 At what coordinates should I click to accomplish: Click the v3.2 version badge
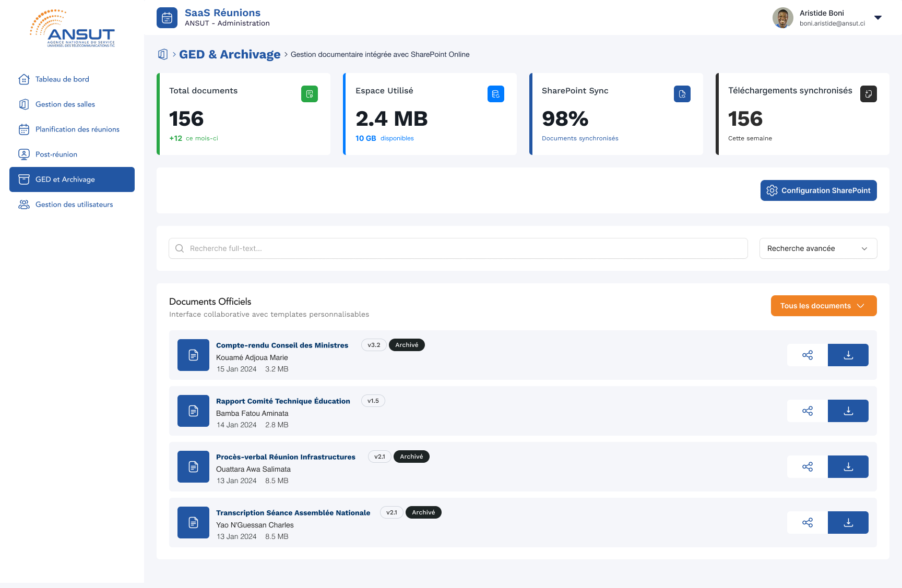(374, 345)
